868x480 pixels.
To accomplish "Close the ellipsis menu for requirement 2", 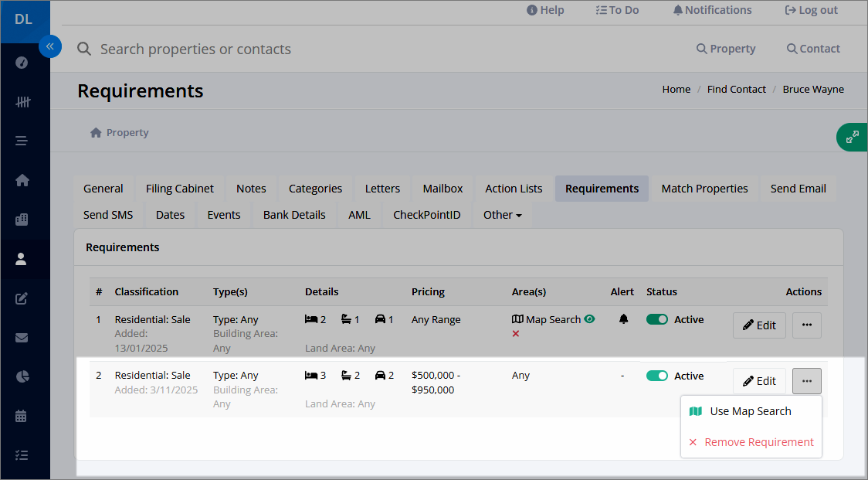I will 806,381.
